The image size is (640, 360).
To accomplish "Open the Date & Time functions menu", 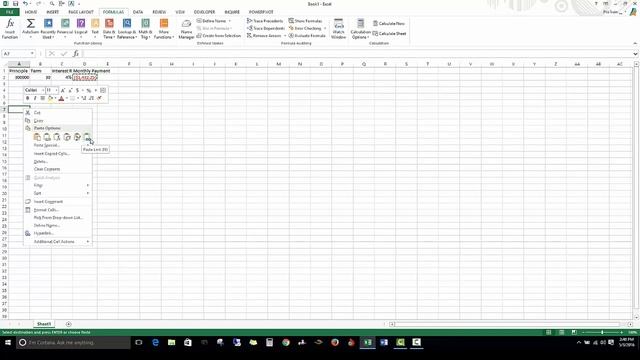I will (109, 29).
